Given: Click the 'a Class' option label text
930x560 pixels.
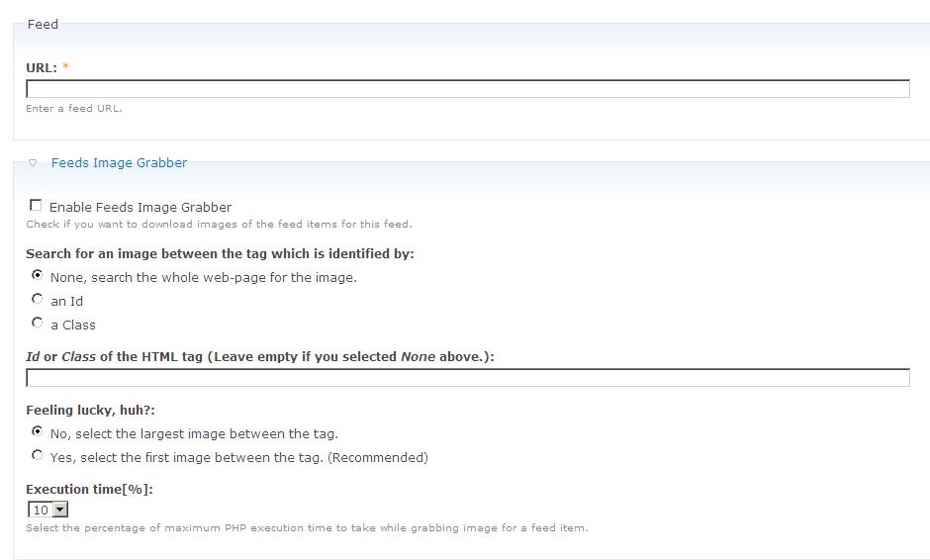Looking at the screenshot, I should pyautogui.click(x=73, y=326).
